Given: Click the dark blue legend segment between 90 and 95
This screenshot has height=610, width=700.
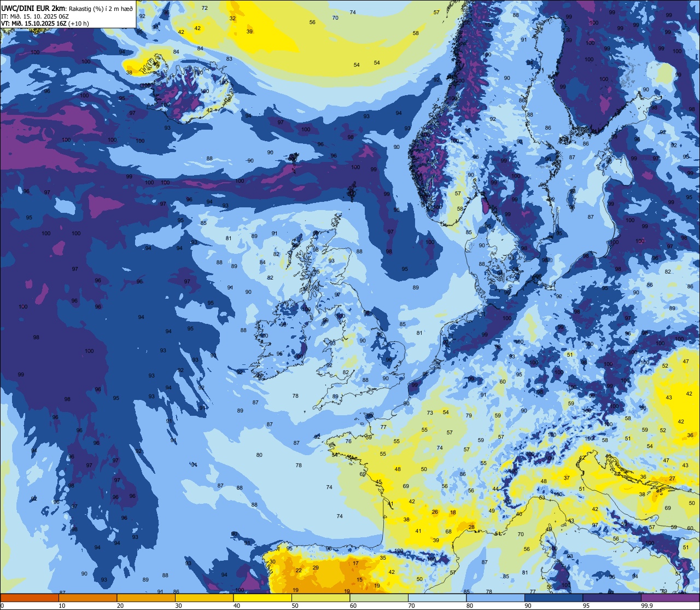Looking at the screenshot, I should click(553, 597).
